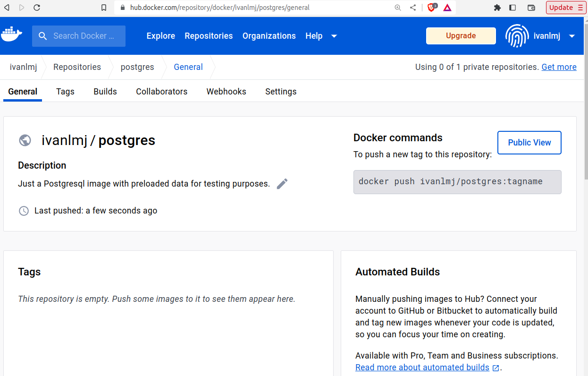Toggle the browser sidebar panel icon
Image resolution: width=588 pixels, height=376 pixels.
pyautogui.click(x=512, y=8)
